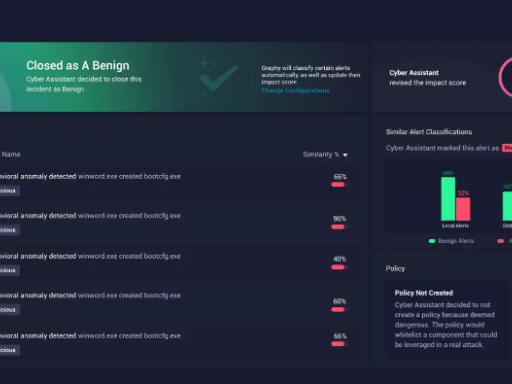
Task: Click the tag under the last alert row
Action: tap(9, 350)
